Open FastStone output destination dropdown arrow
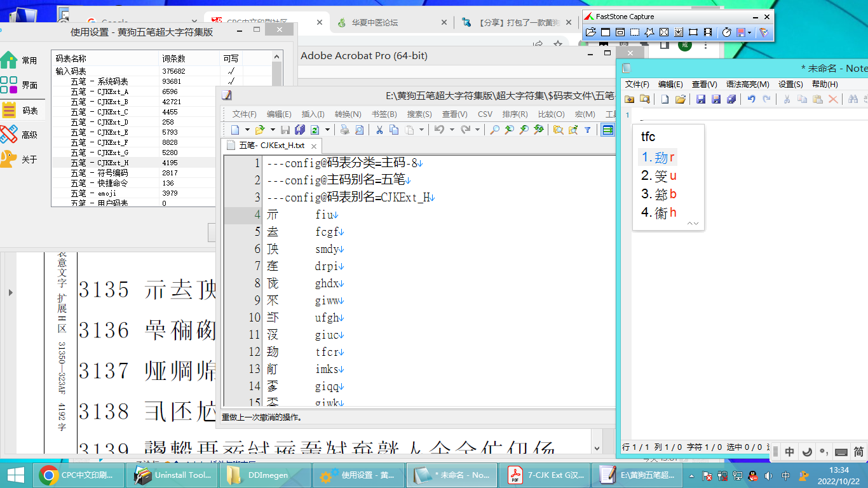868x488 pixels. 750,32
